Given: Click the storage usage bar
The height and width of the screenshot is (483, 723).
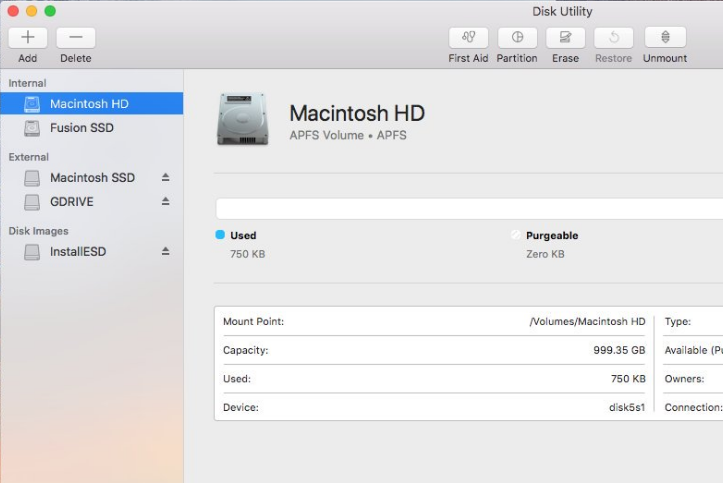Looking at the screenshot, I should coord(469,209).
